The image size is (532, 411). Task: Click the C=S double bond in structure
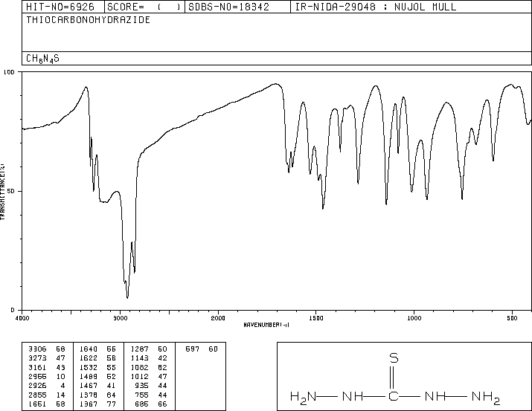tap(394, 378)
